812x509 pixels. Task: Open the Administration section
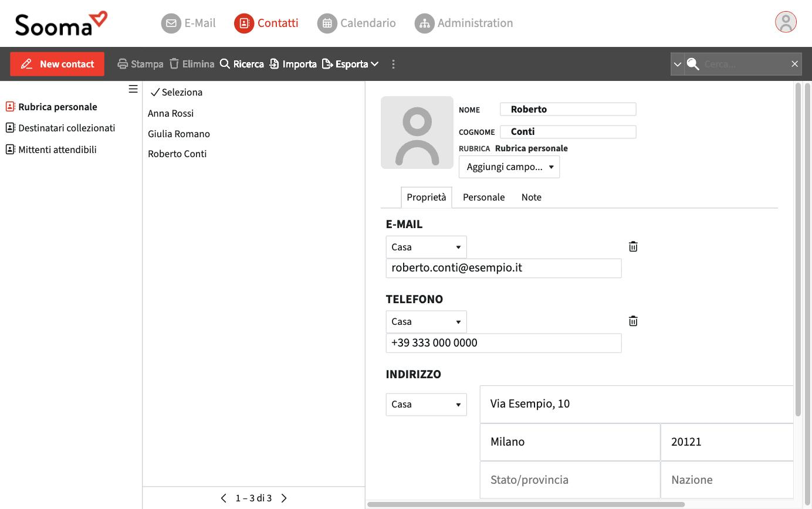point(464,23)
